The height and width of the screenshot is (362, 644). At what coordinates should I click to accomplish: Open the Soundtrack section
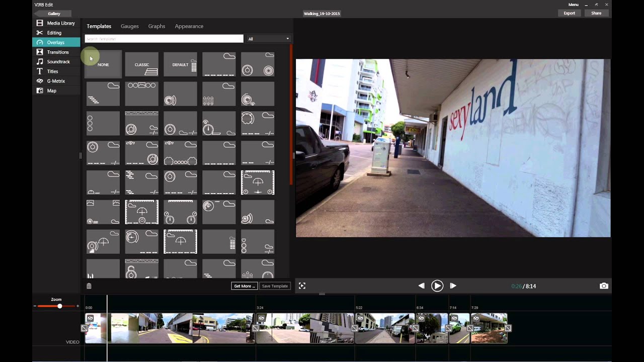pyautogui.click(x=56, y=61)
